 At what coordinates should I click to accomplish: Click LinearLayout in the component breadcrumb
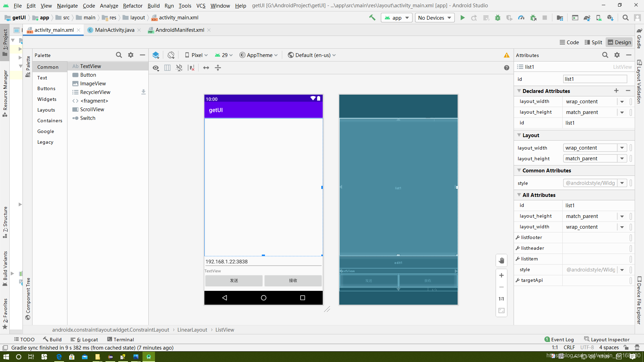[x=192, y=330]
